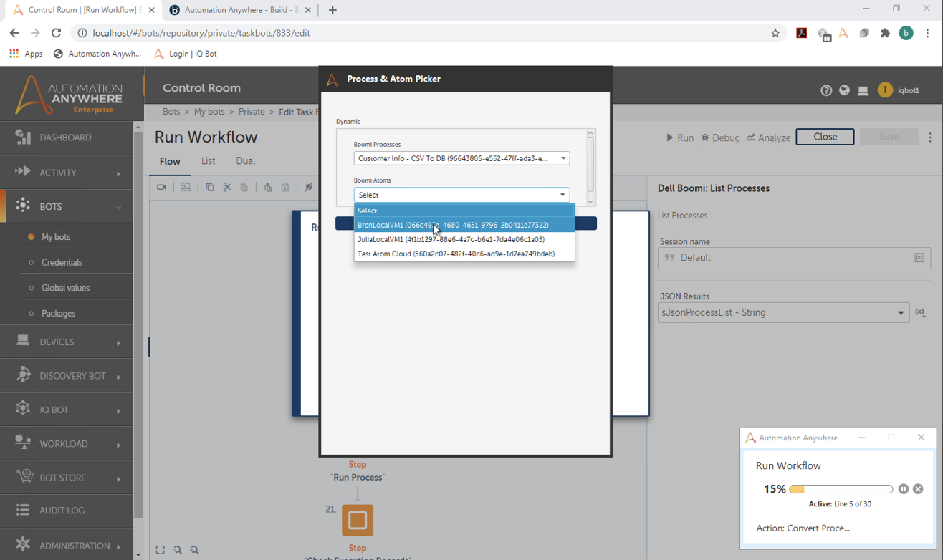The image size is (943, 560).
Task: Go to Credentials under Bots
Action: point(62,262)
